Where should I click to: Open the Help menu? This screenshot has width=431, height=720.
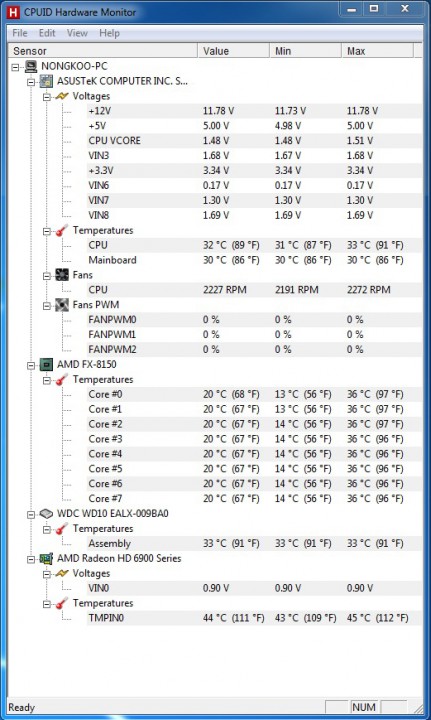click(x=109, y=33)
